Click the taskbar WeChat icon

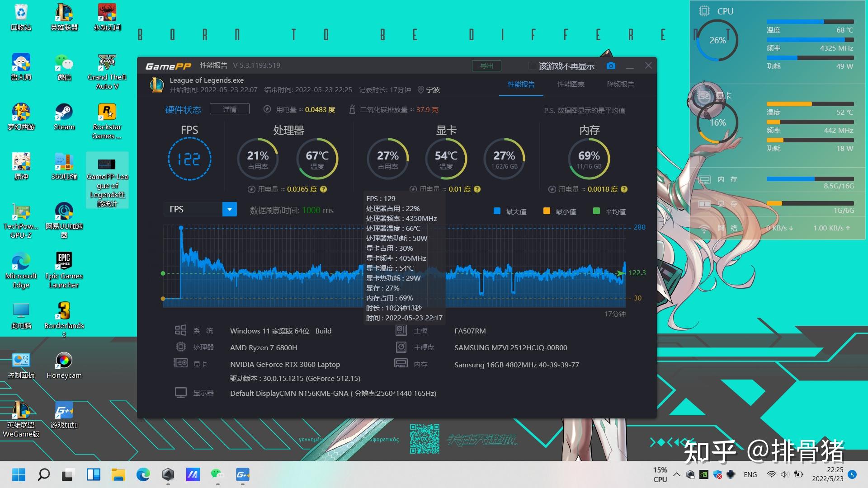(x=217, y=474)
